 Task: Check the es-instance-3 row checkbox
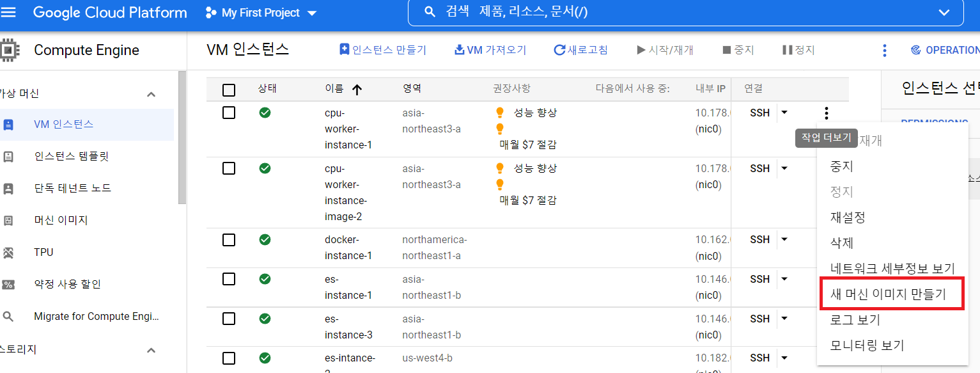click(x=229, y=319)
